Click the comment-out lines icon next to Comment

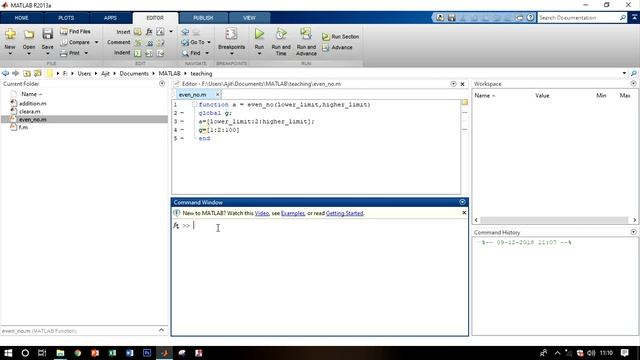[138, 42]
